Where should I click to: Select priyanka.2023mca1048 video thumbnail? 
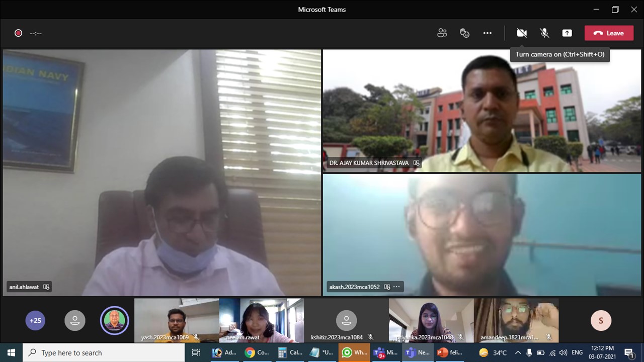pos(431,320)
